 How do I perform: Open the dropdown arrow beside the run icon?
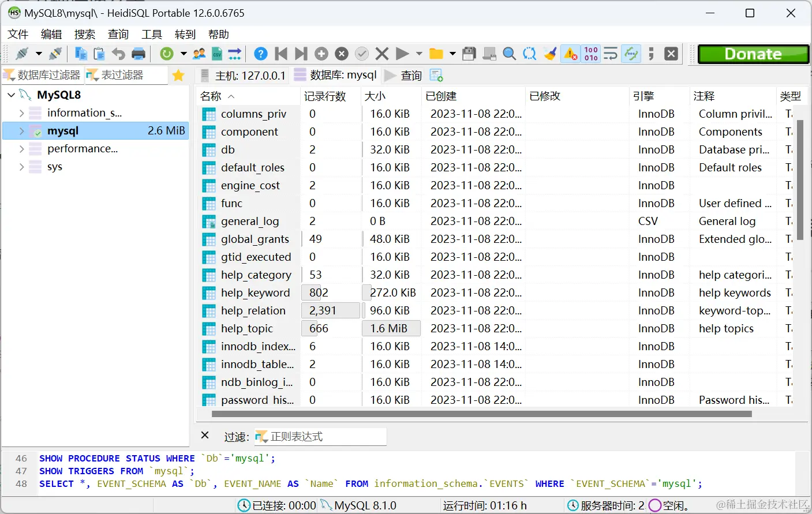coord(419,54)
